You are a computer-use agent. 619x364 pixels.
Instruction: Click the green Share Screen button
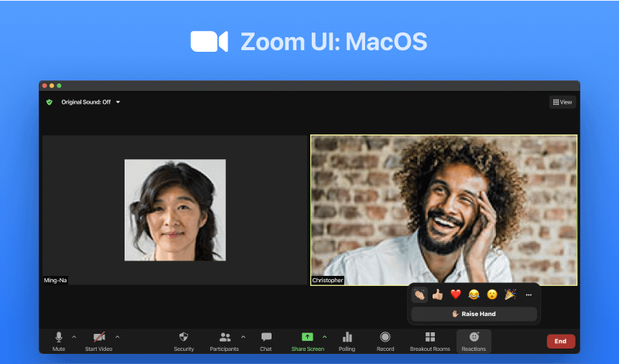pyautogui.click(x=307, y=341)
